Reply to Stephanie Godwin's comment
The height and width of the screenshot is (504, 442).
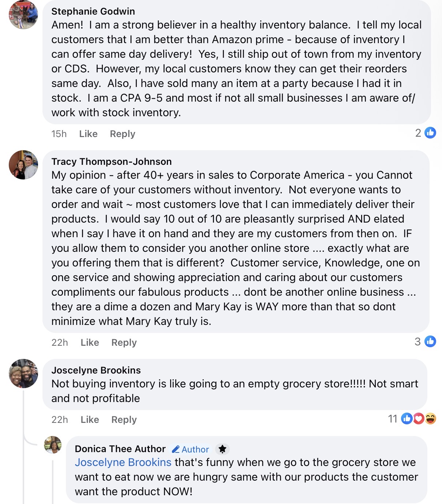(123, 134)
